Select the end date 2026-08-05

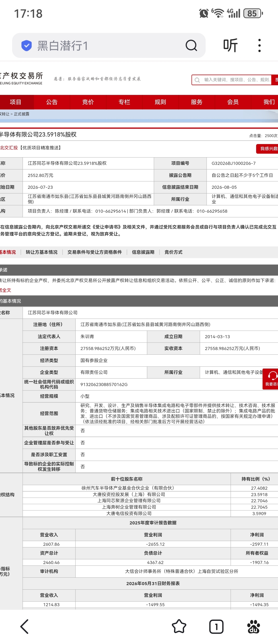click(224, 187)
